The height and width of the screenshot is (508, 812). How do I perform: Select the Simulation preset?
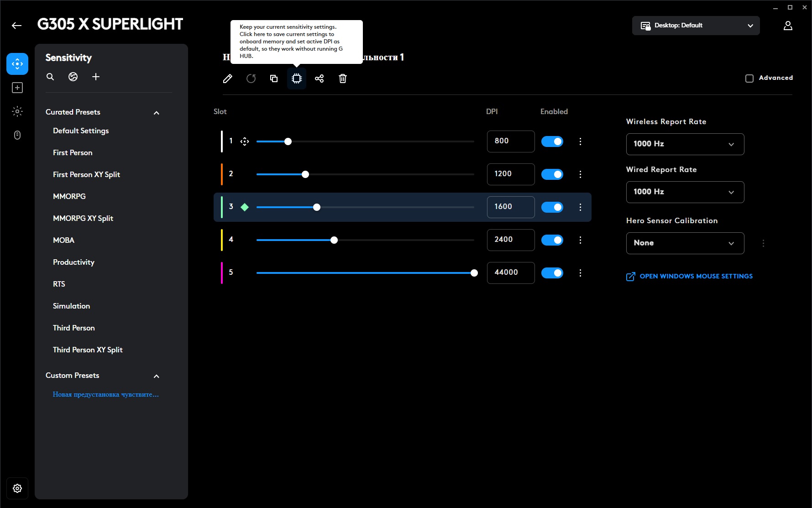[x=71, y=306]
